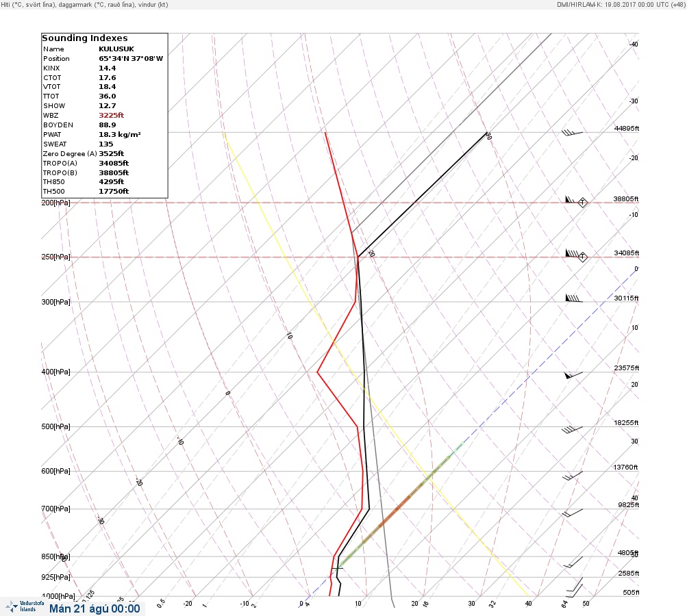Click the wind barb beside 13760ft
Viewport: 687px width, 616px height.
[573, 476]
